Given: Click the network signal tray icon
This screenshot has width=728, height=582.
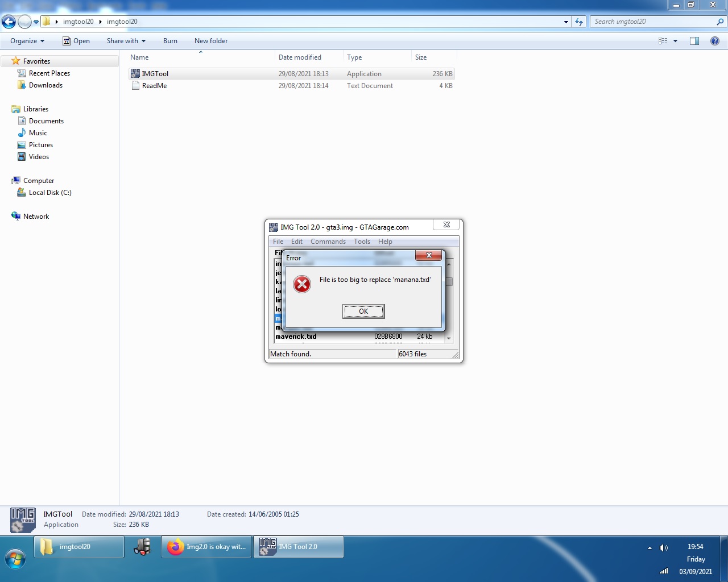Looking at the screenshot, I should click(663, 571).
